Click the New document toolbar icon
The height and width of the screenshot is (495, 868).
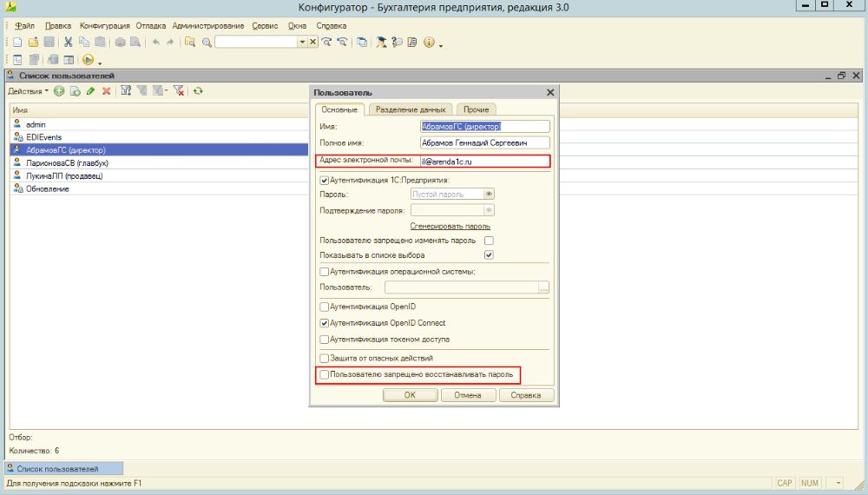17,42
